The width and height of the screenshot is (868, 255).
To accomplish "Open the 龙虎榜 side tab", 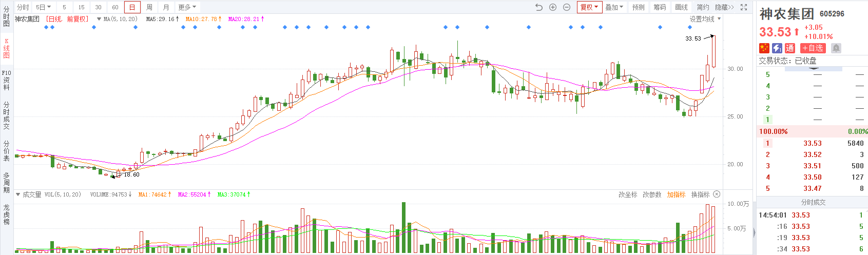I will tap(6, 214).
